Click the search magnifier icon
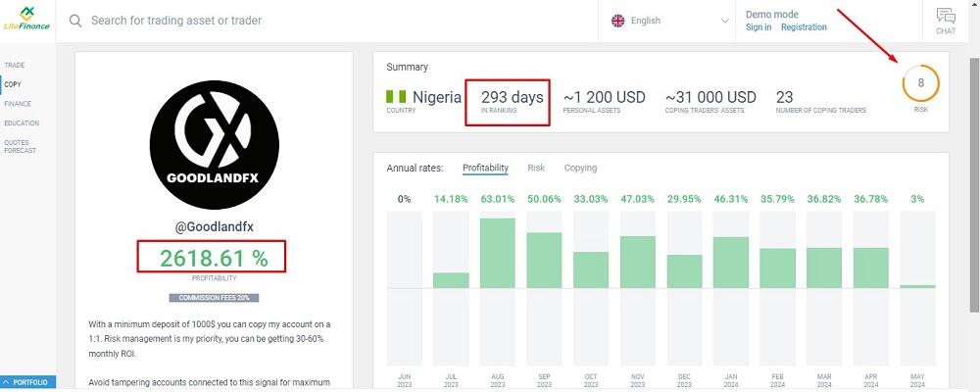 click(75, 21)
